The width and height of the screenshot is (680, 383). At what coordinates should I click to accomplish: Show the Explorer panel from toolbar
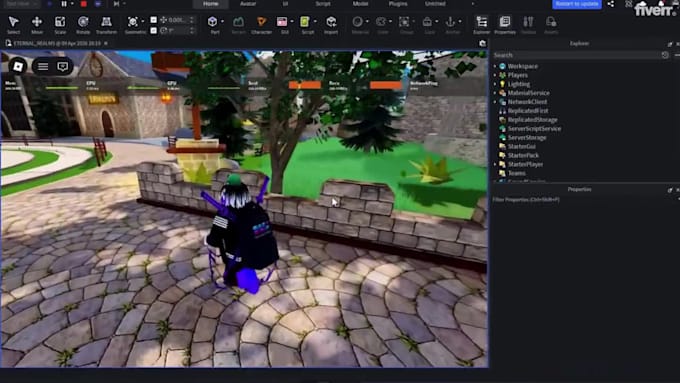tap(481, 24)
